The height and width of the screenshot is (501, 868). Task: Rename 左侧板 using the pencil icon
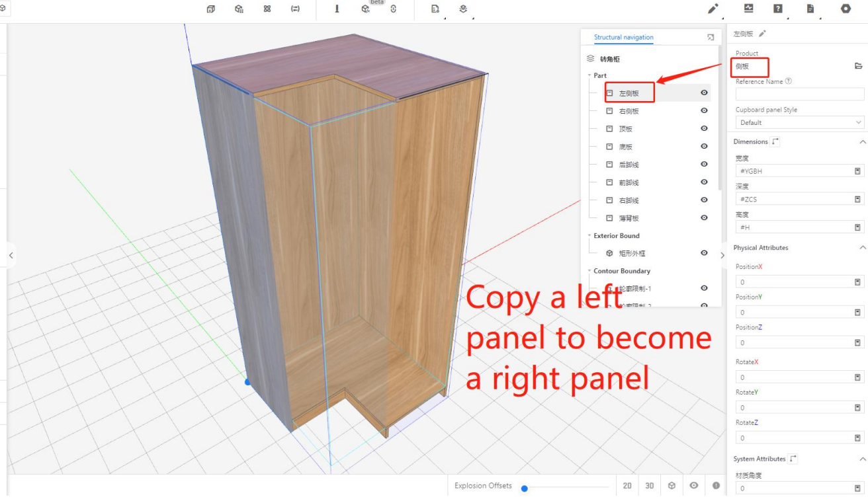click(762, 33)
